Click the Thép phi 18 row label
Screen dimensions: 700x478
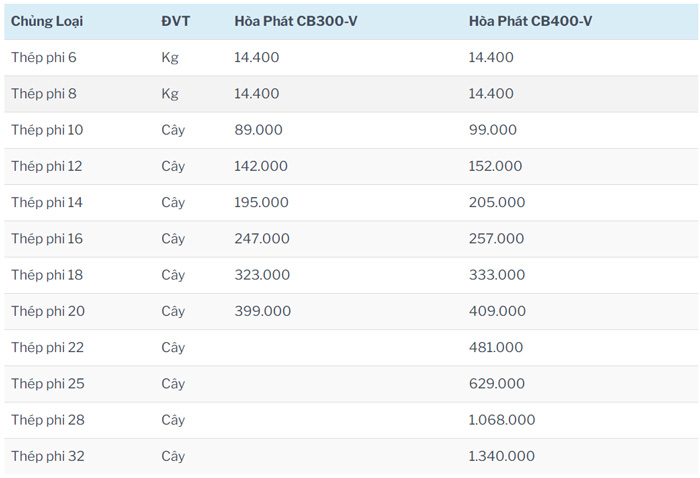pyautogui.click(x=47, y=275)
